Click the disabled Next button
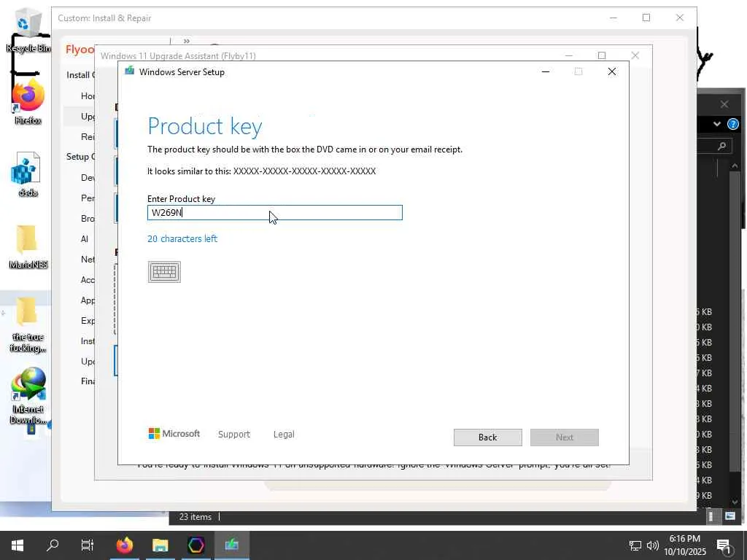 (564, 437)
